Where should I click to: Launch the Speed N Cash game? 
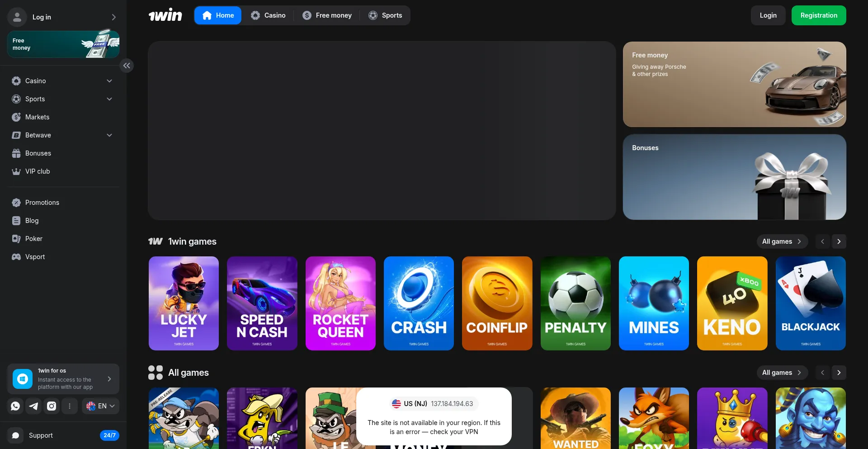262,303
